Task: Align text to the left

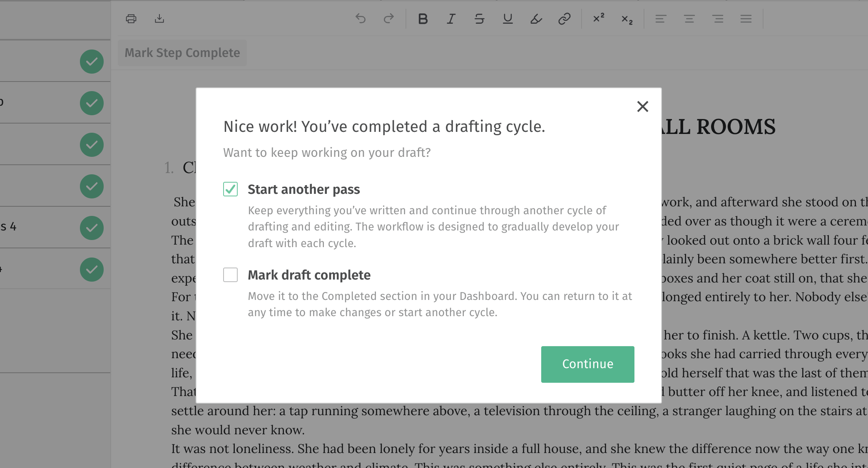Action: click(661, 19)
